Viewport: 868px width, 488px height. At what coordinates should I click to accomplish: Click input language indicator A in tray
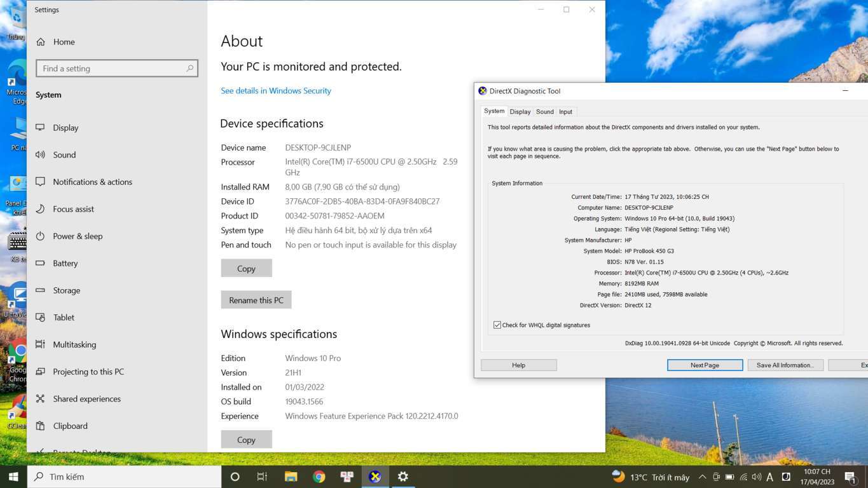point(769,477)
